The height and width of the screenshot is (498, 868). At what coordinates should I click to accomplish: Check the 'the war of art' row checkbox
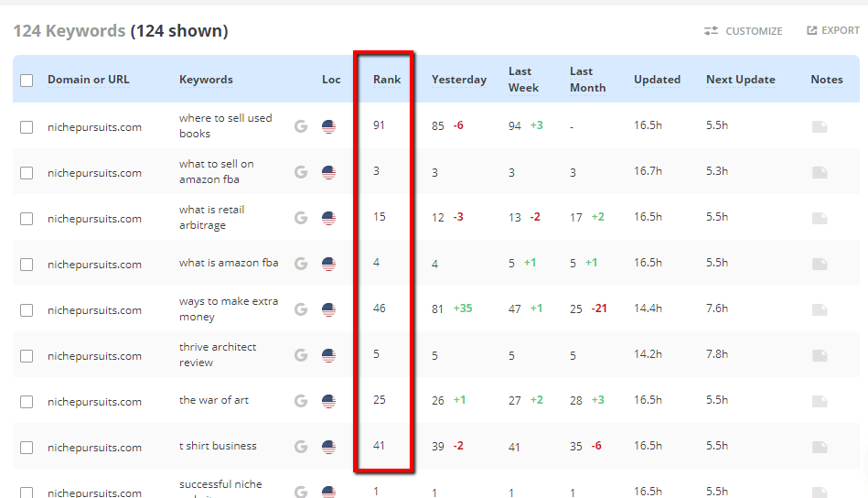(x=27, y=402)
